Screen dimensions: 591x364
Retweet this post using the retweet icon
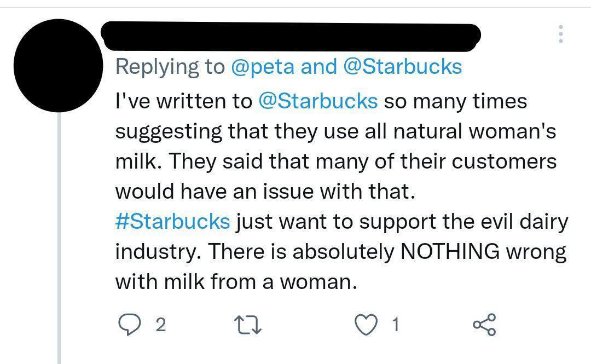pos(247,325)
